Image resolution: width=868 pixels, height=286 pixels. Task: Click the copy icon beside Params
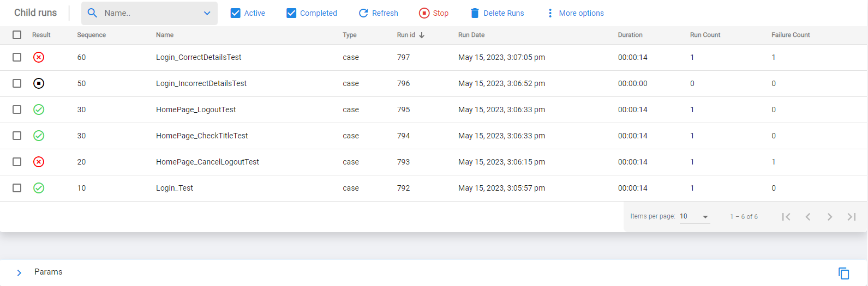[844, 273]
